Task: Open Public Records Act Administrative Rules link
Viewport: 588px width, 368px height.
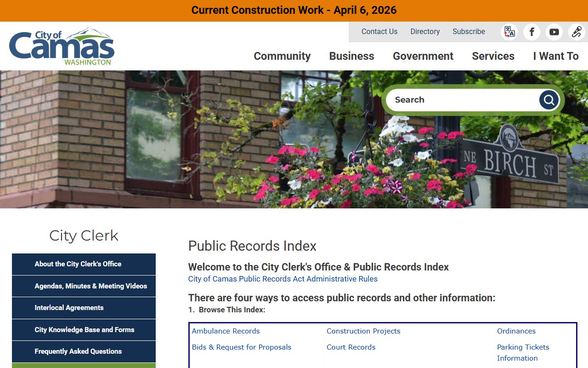Action: pos(283,279)
